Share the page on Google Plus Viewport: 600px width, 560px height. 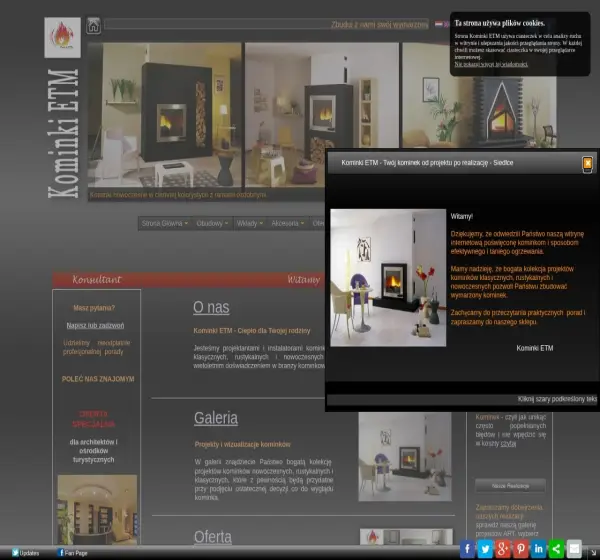[x=503, y=549]
